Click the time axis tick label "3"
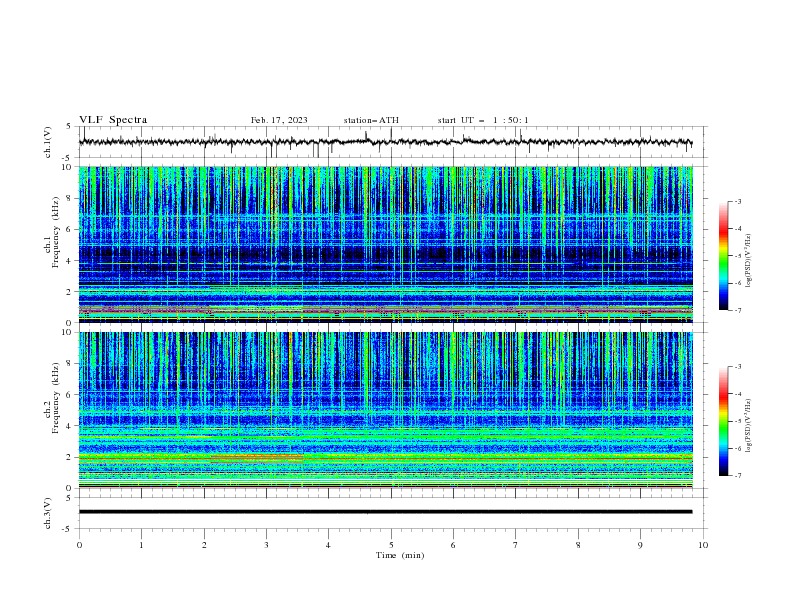792x612 pixels. [x=266, y=545]
